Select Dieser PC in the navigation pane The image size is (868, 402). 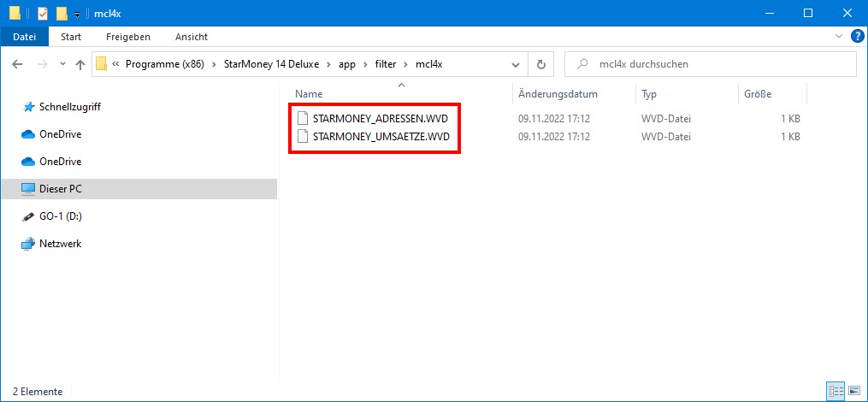(x=61, y=189)
